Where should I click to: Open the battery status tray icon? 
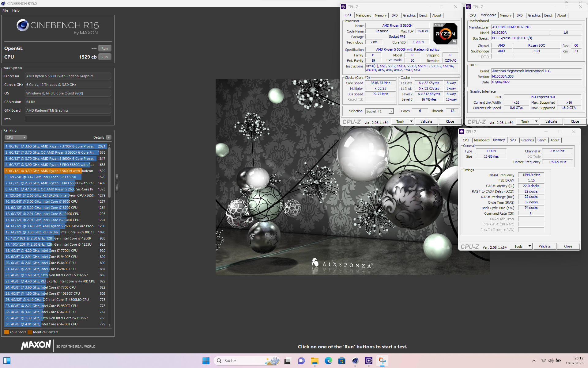(558, 361)
